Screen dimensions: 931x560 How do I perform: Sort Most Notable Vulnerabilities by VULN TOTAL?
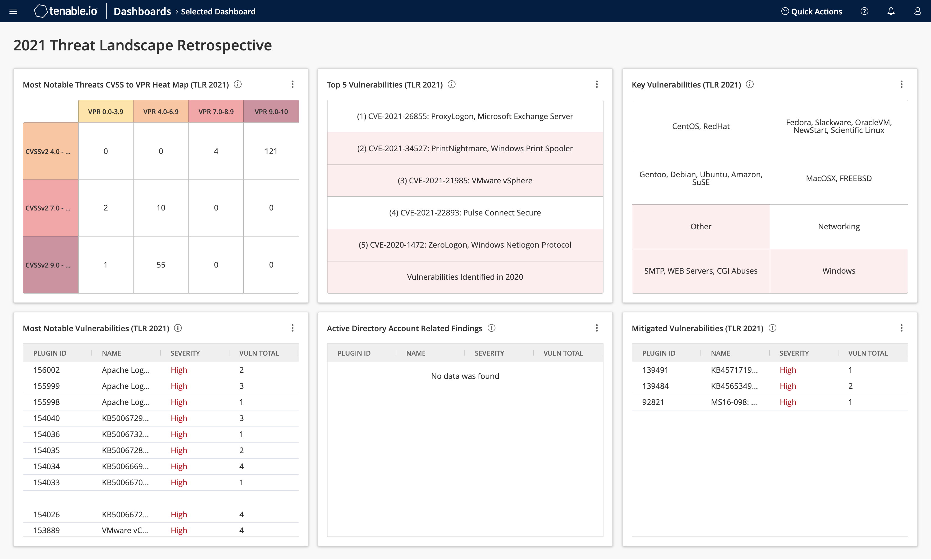tap(259, 353)
